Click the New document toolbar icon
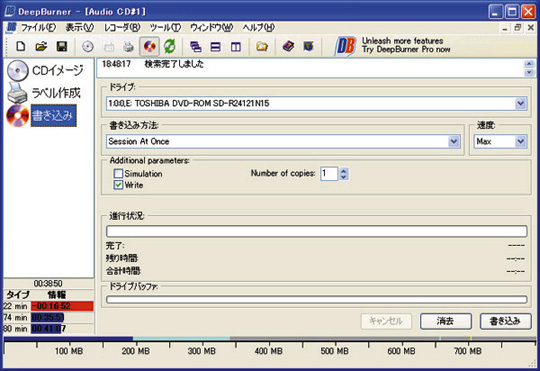The width and height of the screenshot is (540, 371). pyautogui.click(x=21, y=46)
